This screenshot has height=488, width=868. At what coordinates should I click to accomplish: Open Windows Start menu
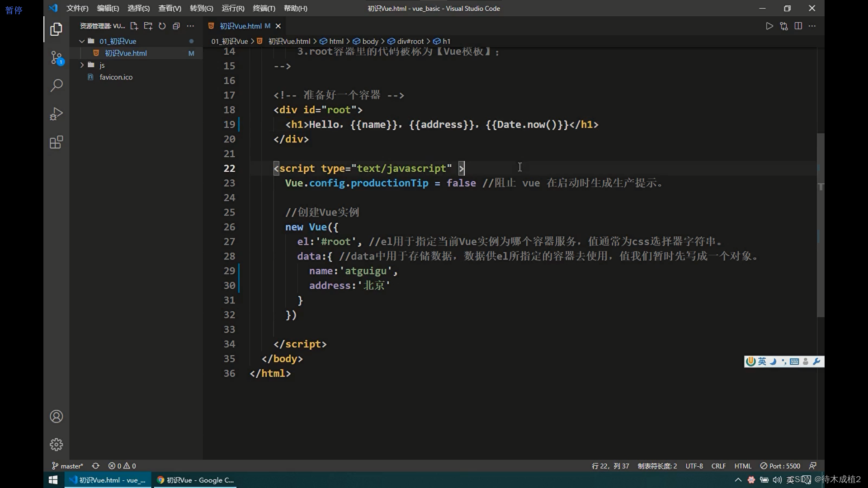click(x=53, y=480)
